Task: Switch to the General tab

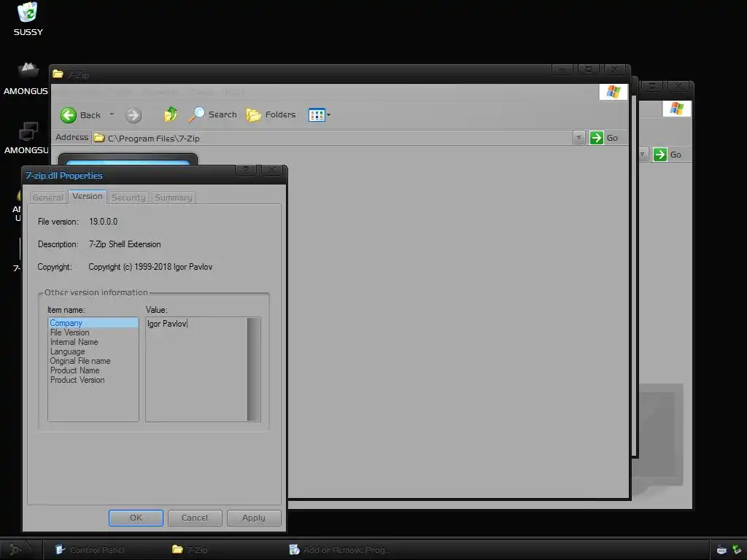Action: 47,197
